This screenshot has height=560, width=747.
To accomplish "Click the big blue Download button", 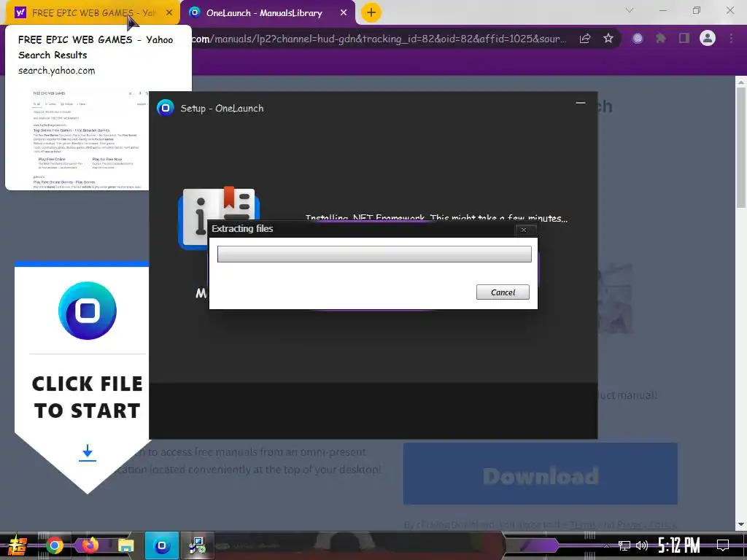I will pos(541,474).
